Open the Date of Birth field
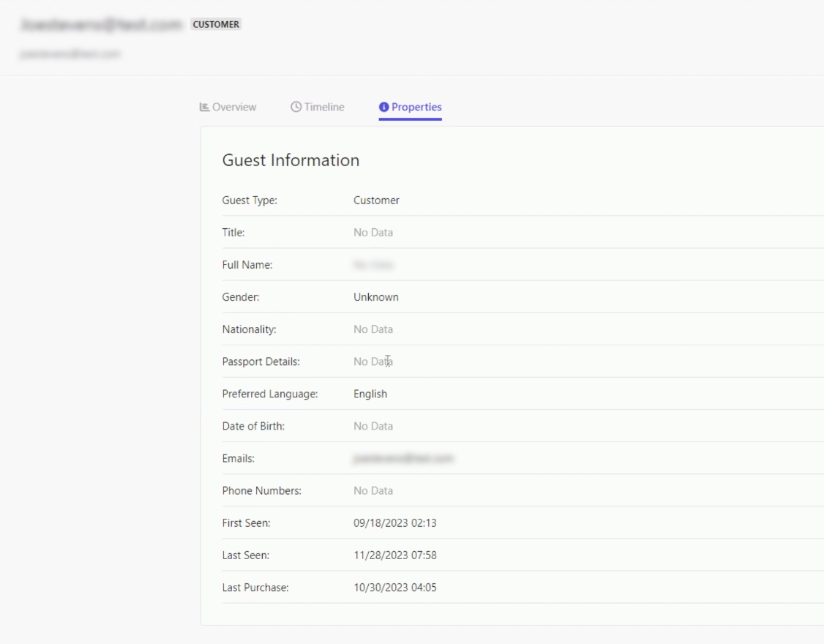This screenshot has width=824, height=644. pos(372,425)
